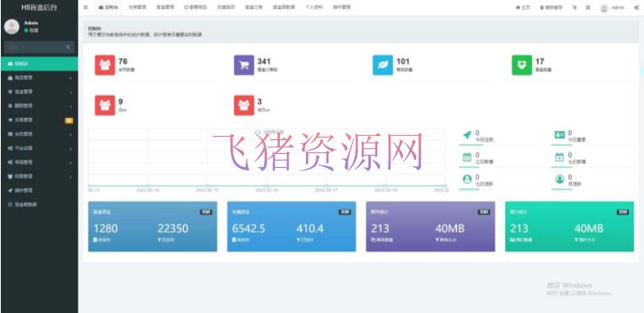Screen dimensions: 644x313
Task: Click the chart data point for 2023-02-18
Action: [x=386, y=186]
